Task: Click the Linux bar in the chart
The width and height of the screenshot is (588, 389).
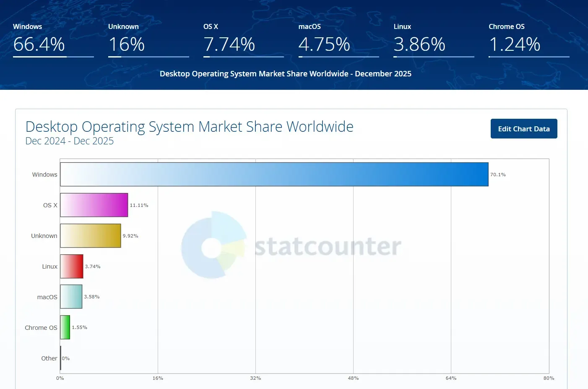Action: (x=72, y=266)
